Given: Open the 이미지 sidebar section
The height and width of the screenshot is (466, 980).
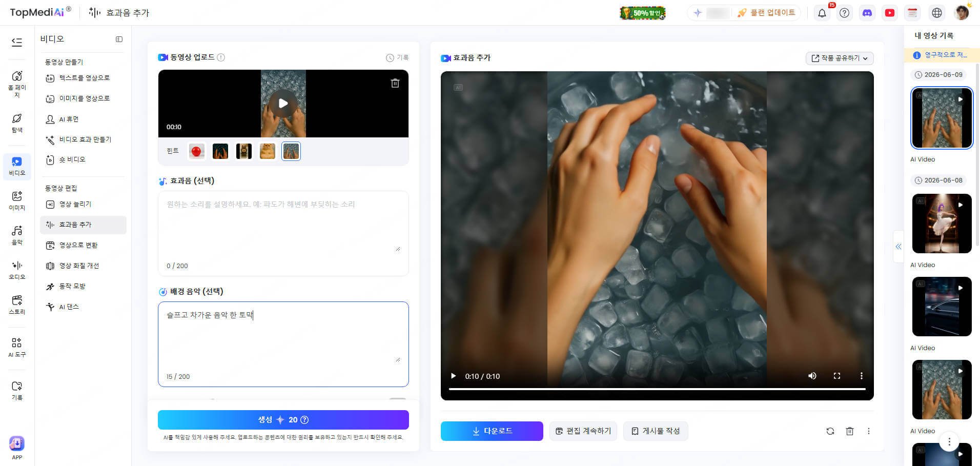Looking at the screenshot, I should click(x=17, y=200).
